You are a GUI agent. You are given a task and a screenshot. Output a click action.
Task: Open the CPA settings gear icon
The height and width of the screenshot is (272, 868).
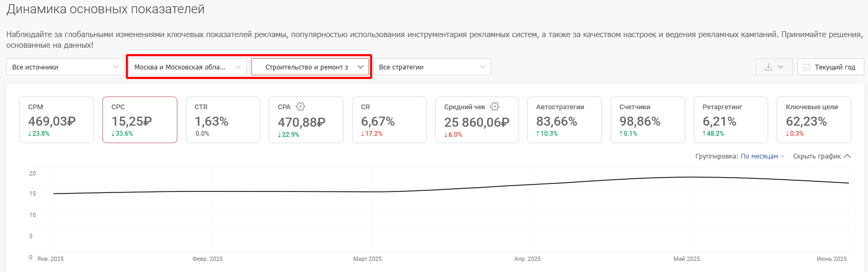coord(300,107)
